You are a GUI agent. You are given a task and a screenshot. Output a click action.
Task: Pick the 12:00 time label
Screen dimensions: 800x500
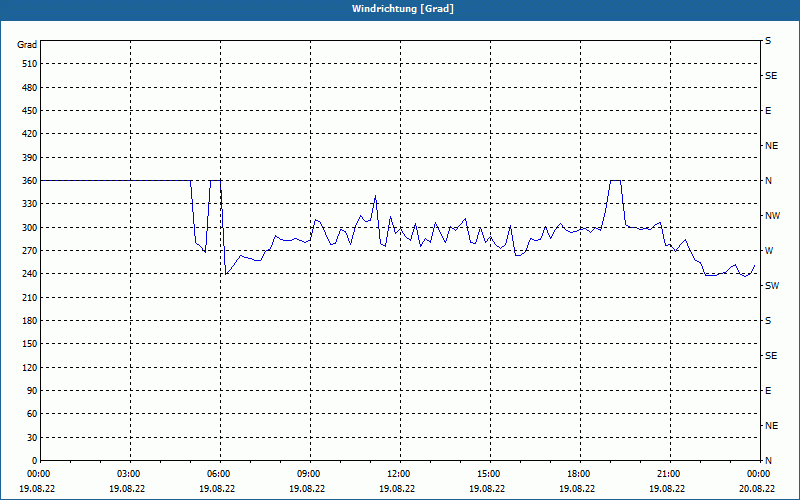[x=398, y=474]
